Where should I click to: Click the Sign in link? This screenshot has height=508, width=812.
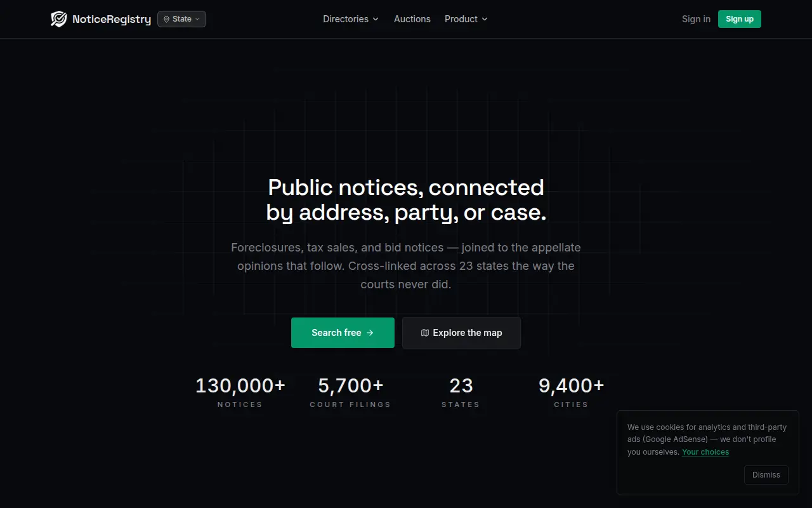coord(696,19)
